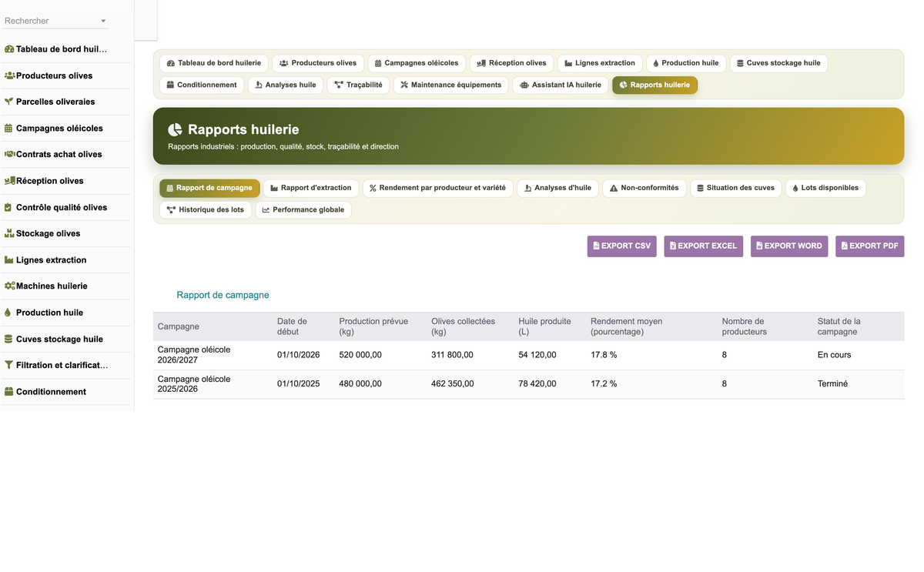Click factory icon beside Lignes extraction in sidebar
Screen dimensions: 924x572
pyautogui.click(x=9, y=260)
